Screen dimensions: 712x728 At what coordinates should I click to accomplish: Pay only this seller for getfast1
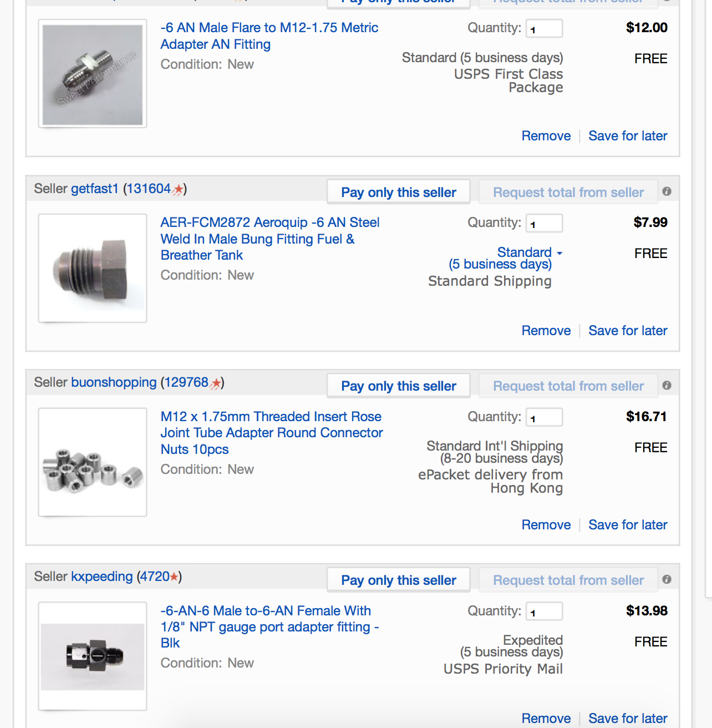pos(399,192)
